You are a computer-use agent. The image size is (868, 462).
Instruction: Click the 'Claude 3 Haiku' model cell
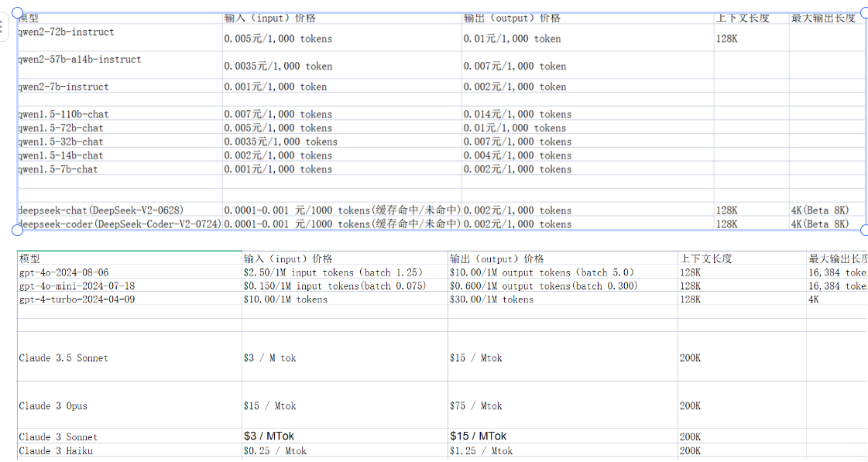pos(56,451)
